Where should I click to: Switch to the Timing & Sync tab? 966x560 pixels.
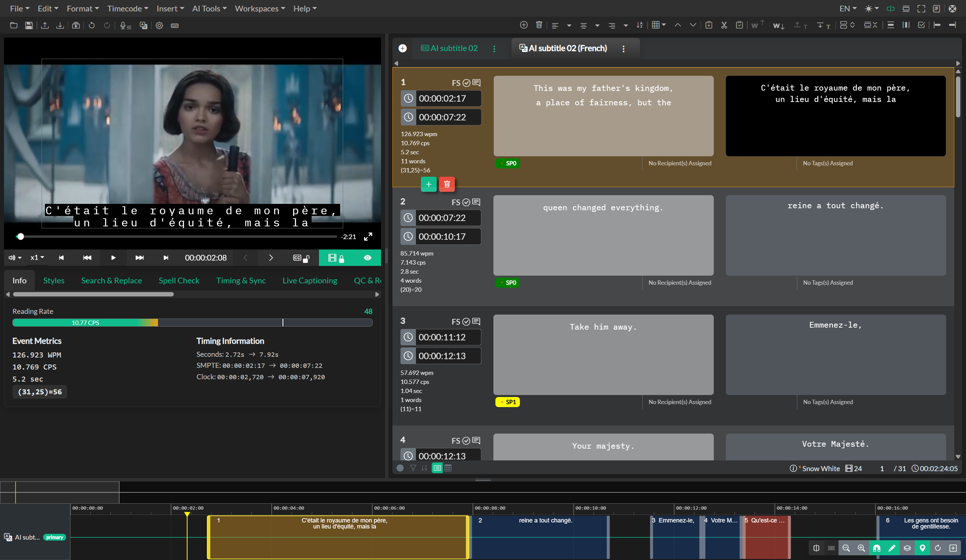click(241, 280)
